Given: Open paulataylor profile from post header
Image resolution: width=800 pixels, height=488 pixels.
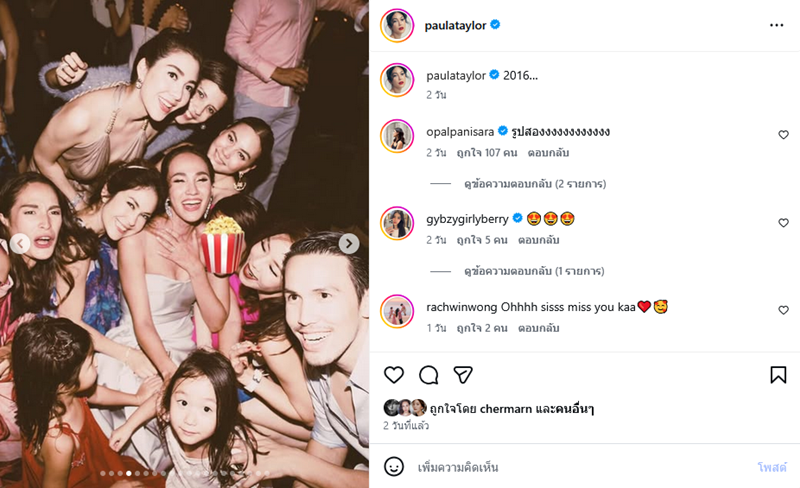Looking at the screenshot, I should (x=456, y=25).
